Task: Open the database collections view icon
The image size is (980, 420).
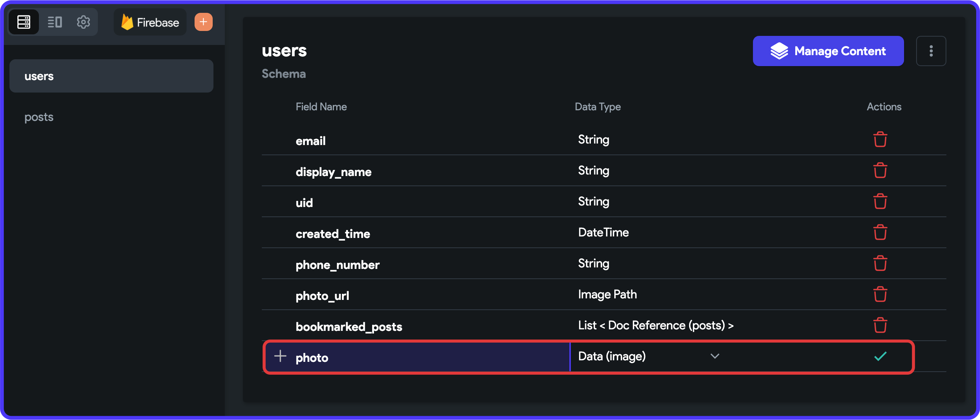Action: (23, 22)
